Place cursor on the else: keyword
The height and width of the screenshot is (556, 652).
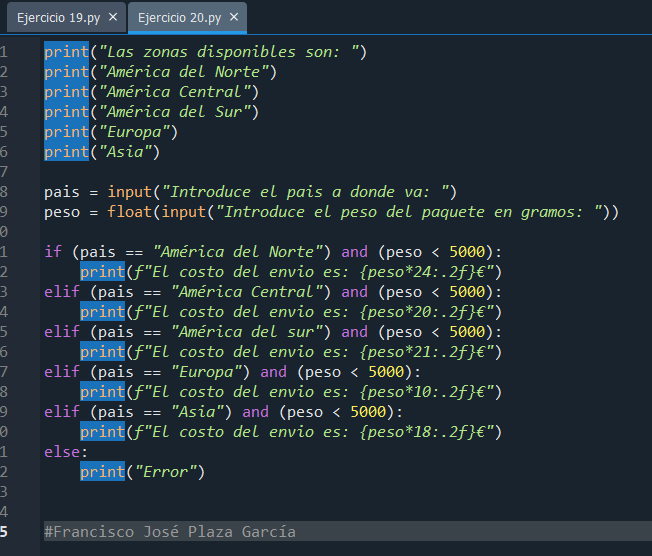65,452
